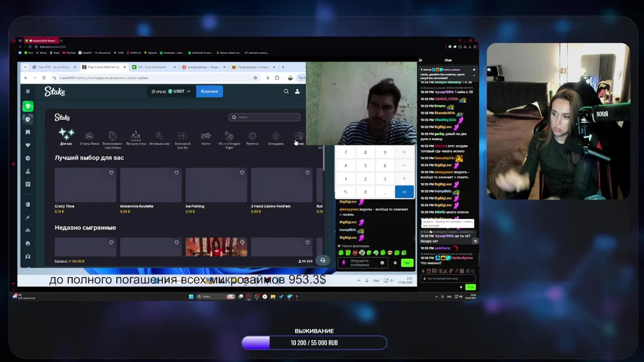
Task: Switch to 'рандомайзер — Яндекс' tab
Action: (x=203, y=67)
